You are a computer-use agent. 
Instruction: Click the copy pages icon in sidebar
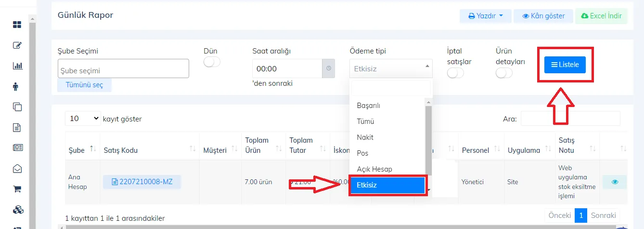point(17,107)
